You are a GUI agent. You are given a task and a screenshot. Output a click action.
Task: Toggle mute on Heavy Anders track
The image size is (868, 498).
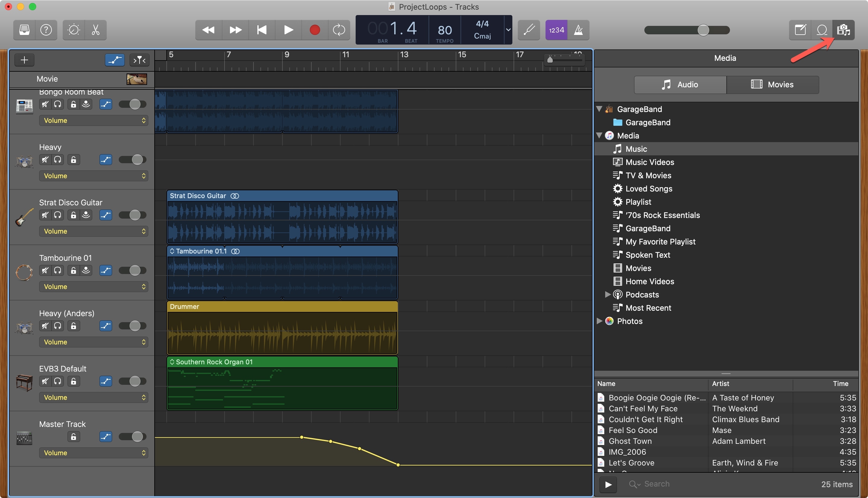[44, 326]
